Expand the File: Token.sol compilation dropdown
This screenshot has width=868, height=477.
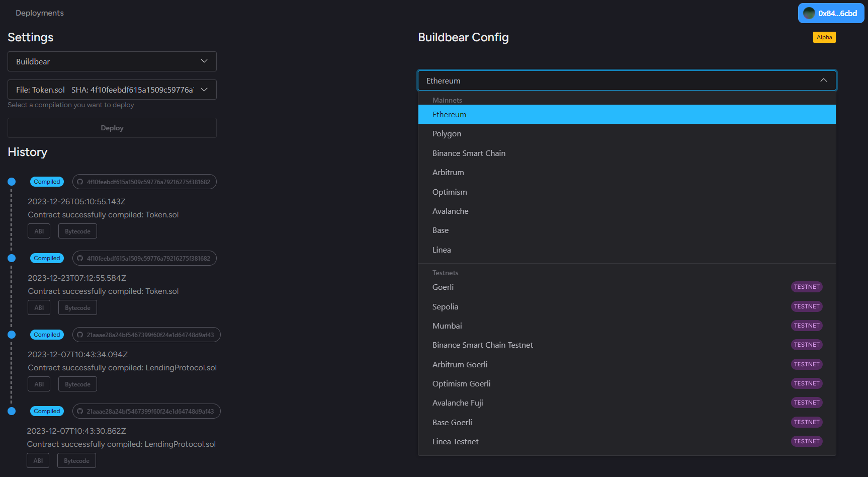click(x=112, y=90)
